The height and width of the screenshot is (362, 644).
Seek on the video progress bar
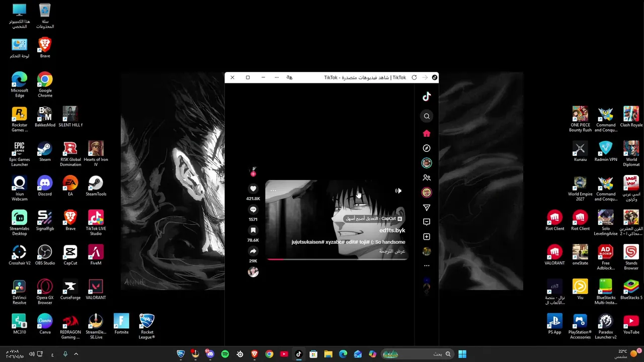(x=337, y=259)
